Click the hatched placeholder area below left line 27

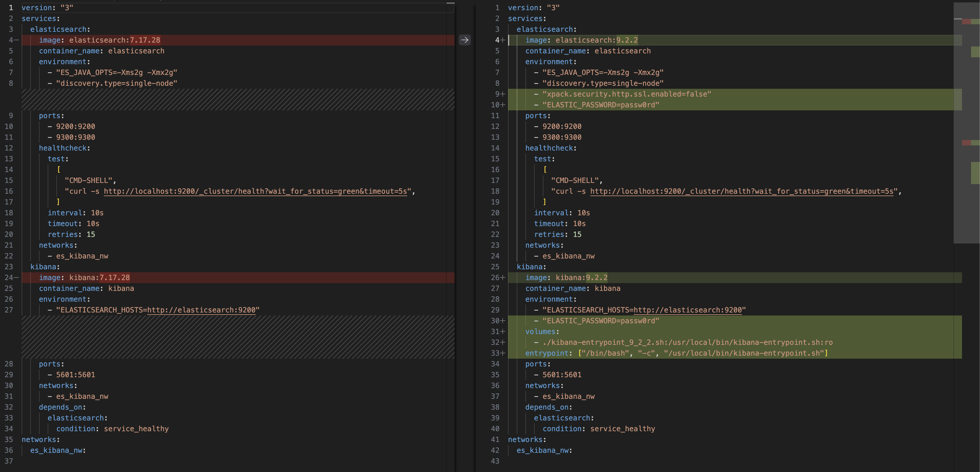[x=238, y=337]
